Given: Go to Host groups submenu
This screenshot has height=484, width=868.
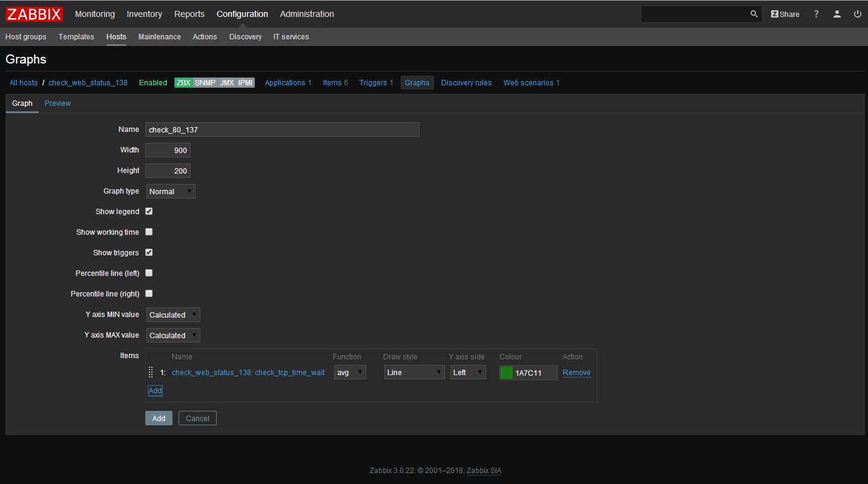Looking at the screenshot, I should (26, 37).
